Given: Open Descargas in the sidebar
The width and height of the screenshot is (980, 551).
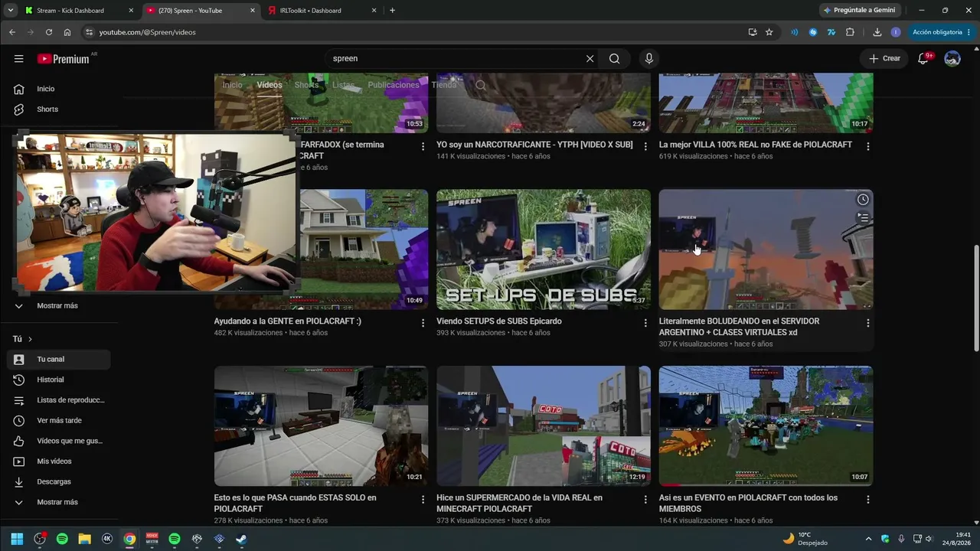Looking at the screenshot, I should (59, 482).
